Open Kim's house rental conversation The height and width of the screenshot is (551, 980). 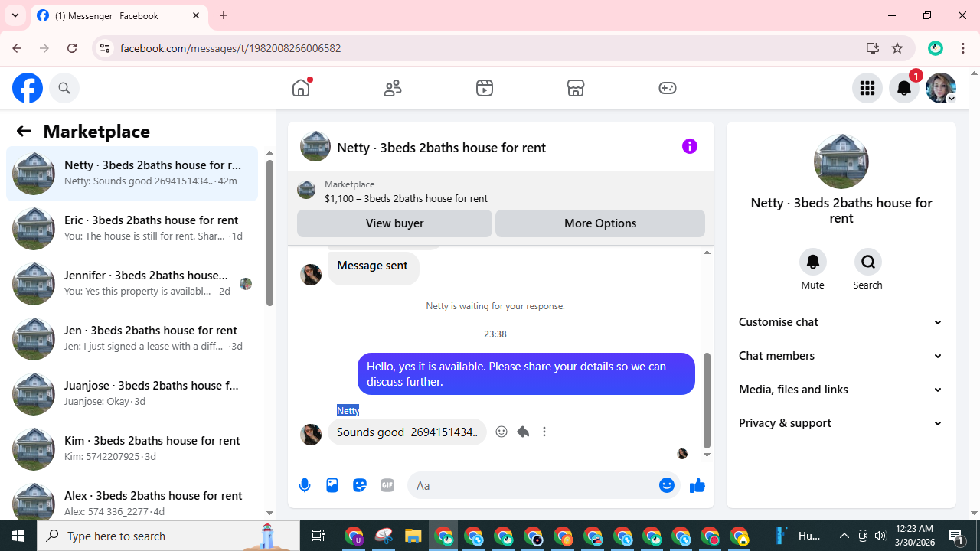[x=132, y=448]
